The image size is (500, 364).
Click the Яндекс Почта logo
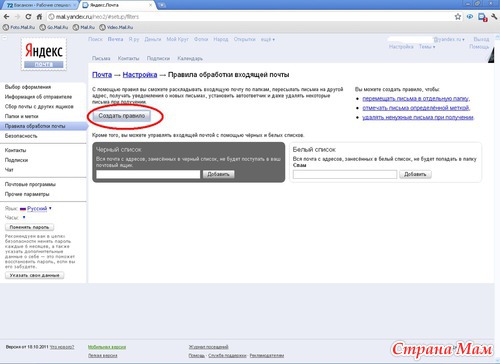pos(44,54)
